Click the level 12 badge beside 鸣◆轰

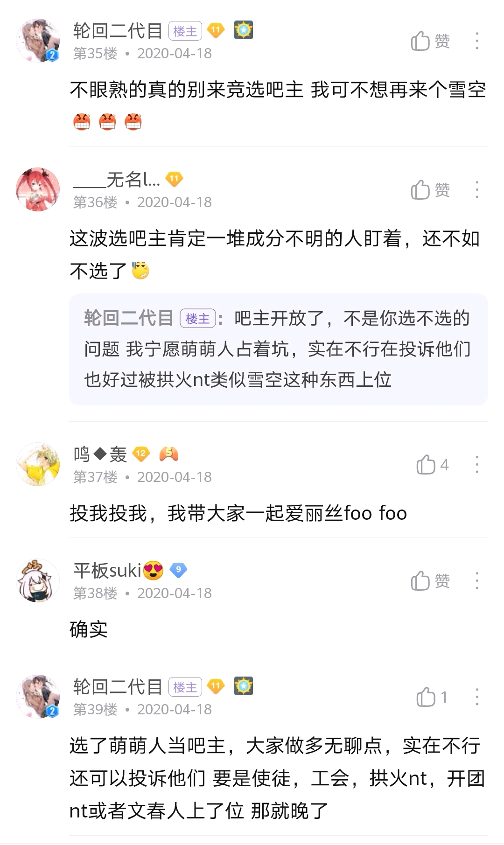tap(141, 454)
